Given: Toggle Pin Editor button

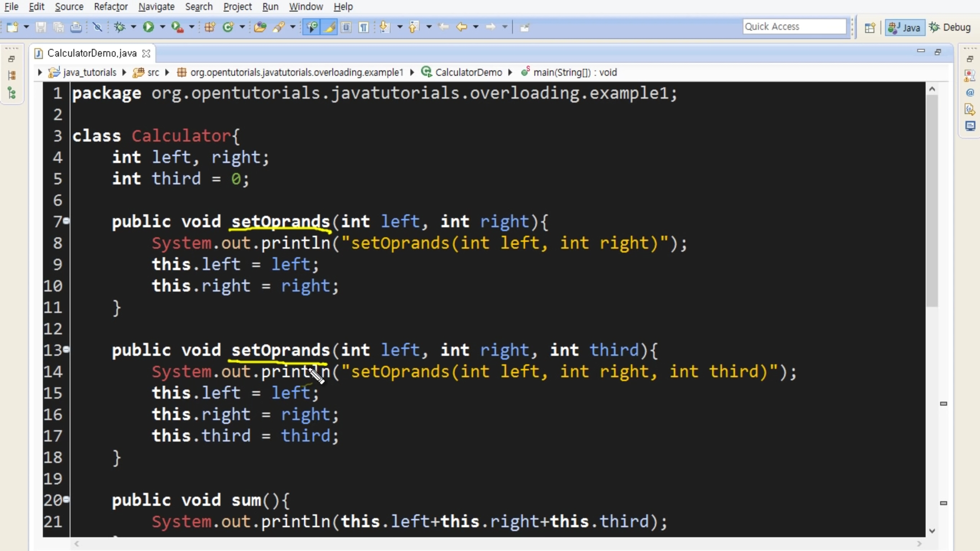Looking at the screenshot, I should [524, 27].
